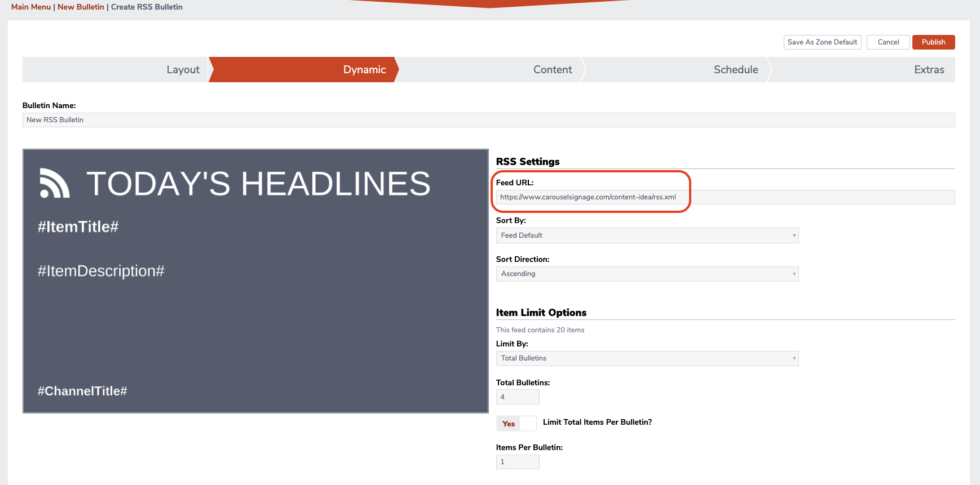Screen dimensions: 980x485
Task: Go to the Content step tab
Action: (490, 70)
